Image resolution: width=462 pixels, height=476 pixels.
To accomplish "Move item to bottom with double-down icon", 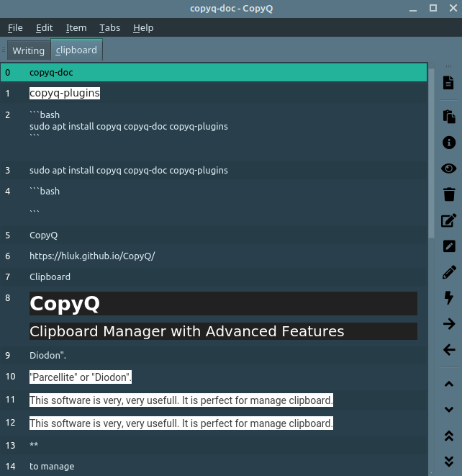I will (449, 462).
